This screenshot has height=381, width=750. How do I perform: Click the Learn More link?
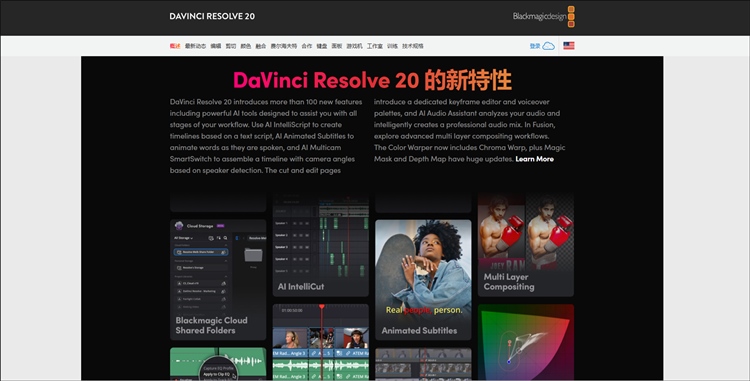(x=534, y=159)
